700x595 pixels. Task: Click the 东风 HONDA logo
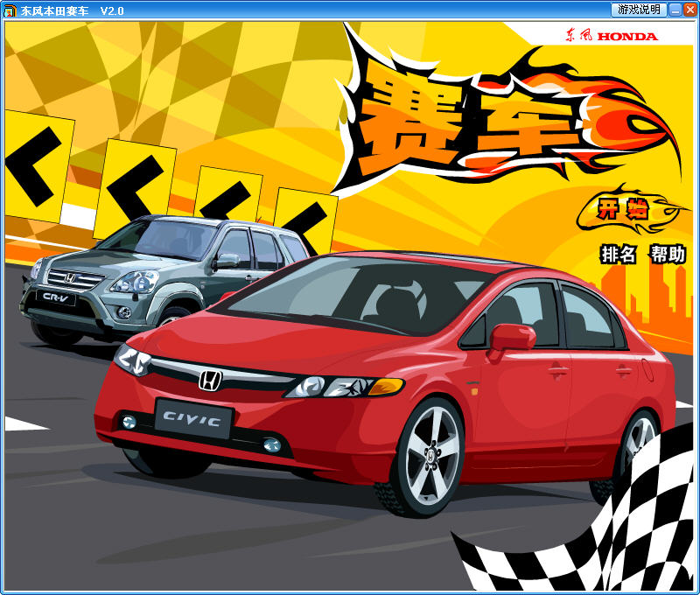(x=612, y=36)
